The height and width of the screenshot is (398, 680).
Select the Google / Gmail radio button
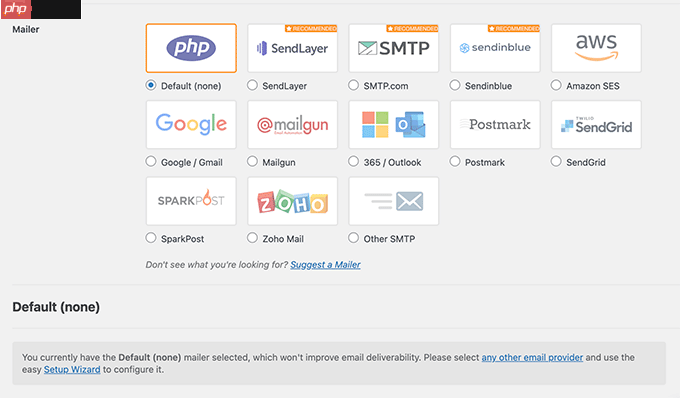coord(150,161)
